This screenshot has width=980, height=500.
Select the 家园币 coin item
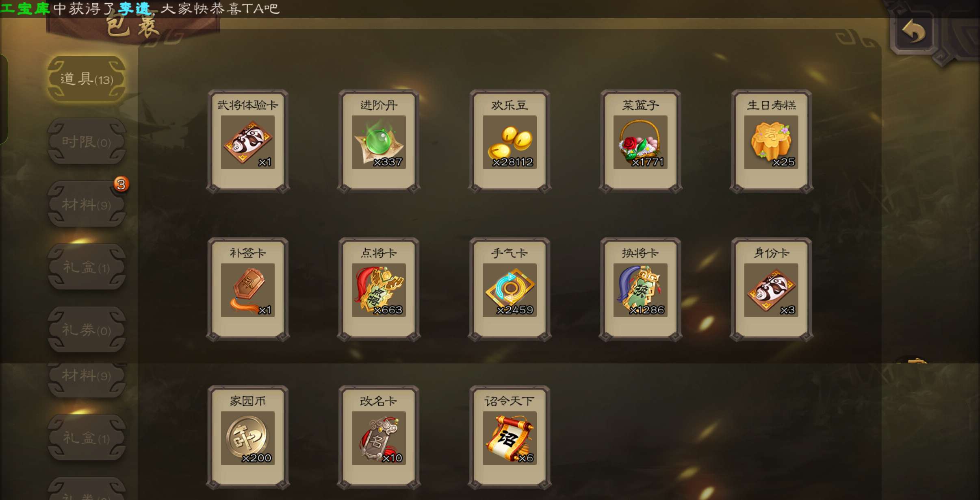coord(248,437)
